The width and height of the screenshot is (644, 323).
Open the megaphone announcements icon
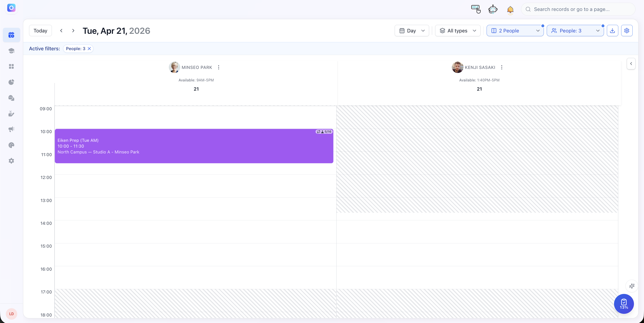click(11, 129)
